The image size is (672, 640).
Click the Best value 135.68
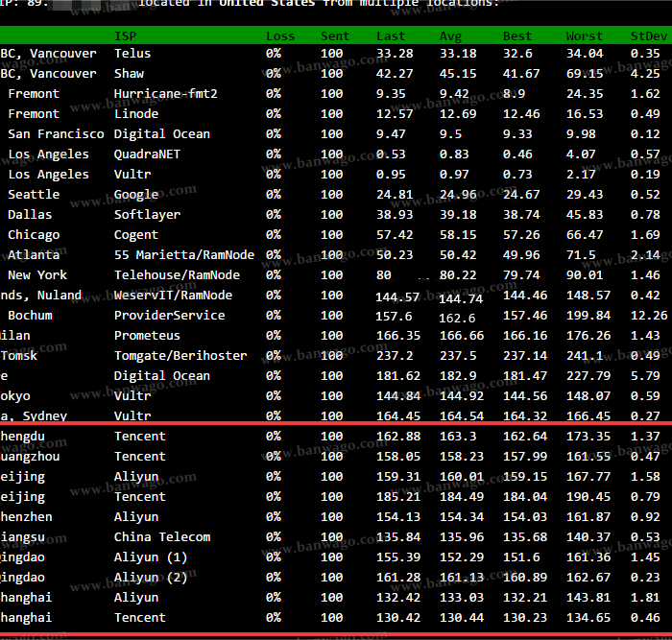coord(525,537)
